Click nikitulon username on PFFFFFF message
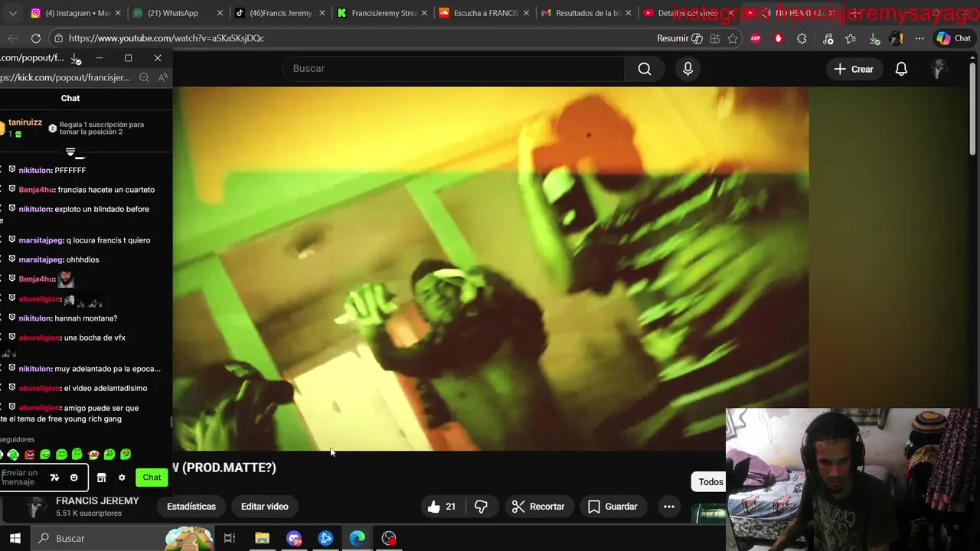980x551 pixels. (x=35, y=170)
